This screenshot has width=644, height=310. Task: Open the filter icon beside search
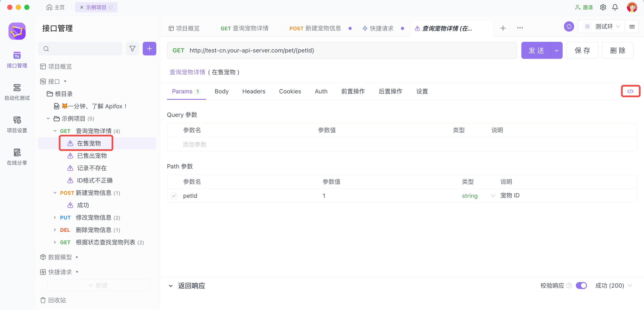(132, 49)
